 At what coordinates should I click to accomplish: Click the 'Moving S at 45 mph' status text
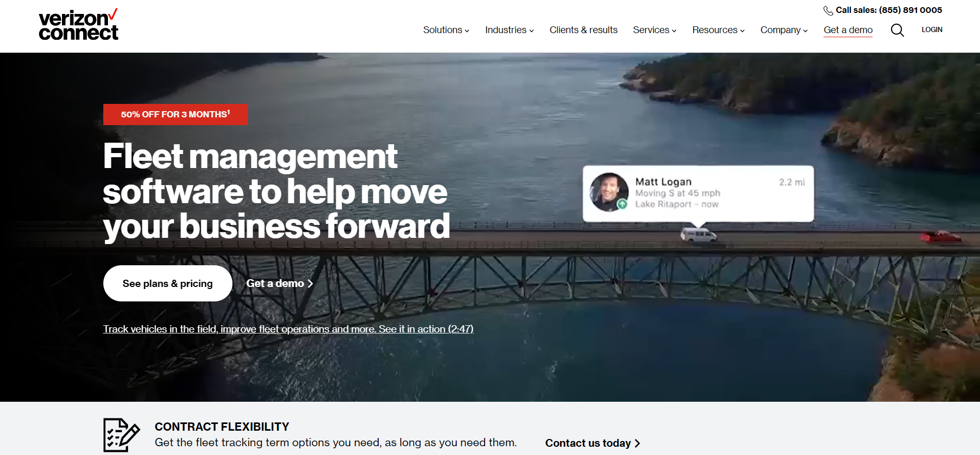(x=678, y=193)
